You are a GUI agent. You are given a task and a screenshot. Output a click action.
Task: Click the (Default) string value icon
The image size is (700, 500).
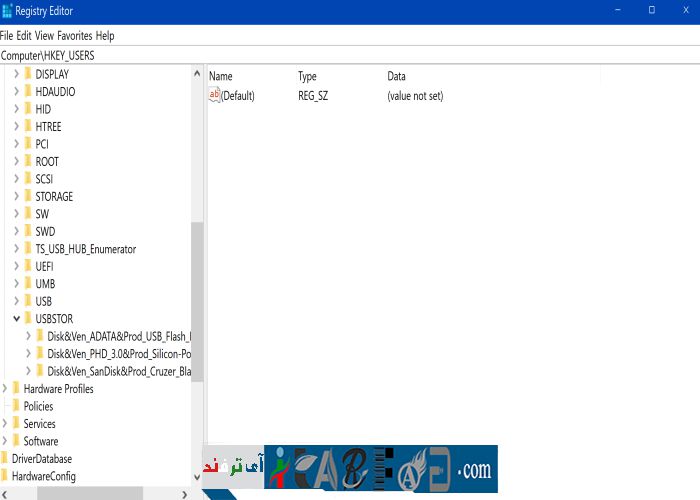point(214,96)
